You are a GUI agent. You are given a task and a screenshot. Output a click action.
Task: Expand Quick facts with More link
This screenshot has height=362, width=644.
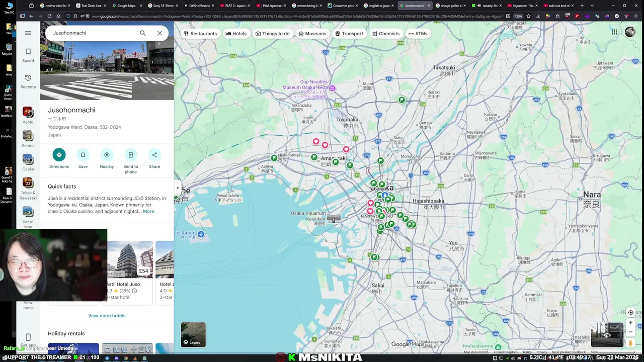pos(148,212)
